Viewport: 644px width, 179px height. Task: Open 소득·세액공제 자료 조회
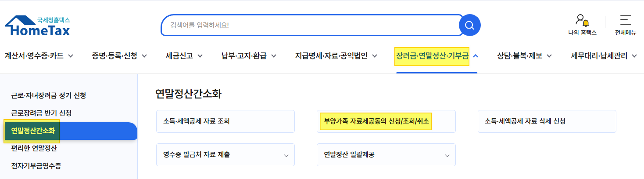(x=225, y=121)
